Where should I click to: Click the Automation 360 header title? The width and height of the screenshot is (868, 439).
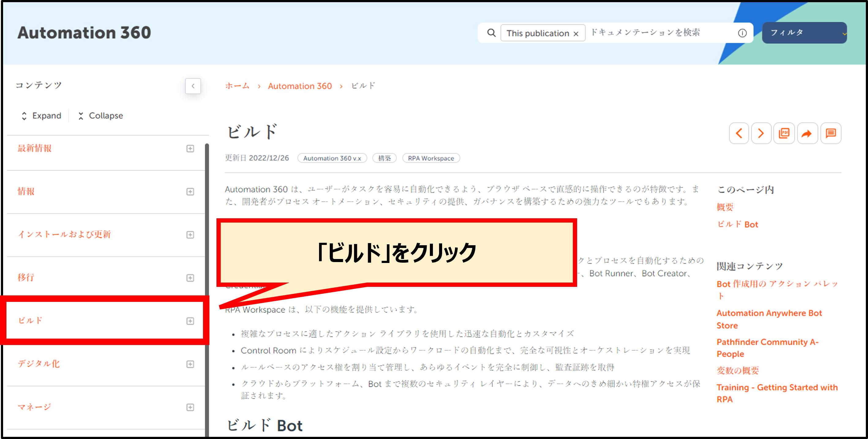(84, 33)
